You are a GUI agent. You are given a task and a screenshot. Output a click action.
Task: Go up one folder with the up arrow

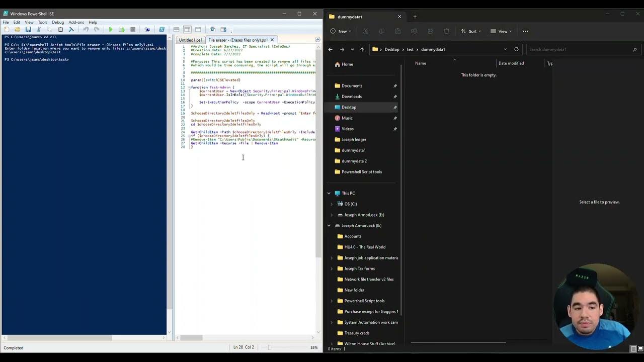click(x=362, y=49)
